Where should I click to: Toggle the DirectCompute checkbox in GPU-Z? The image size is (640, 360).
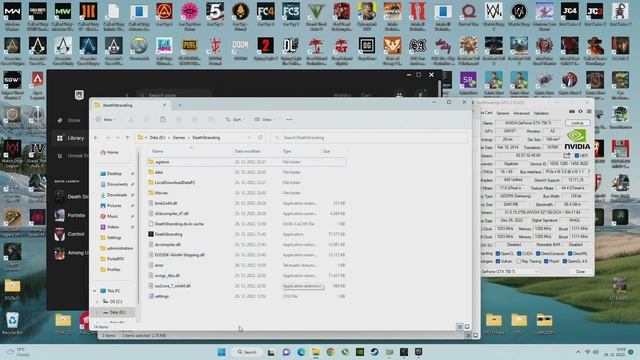[538, 253]
